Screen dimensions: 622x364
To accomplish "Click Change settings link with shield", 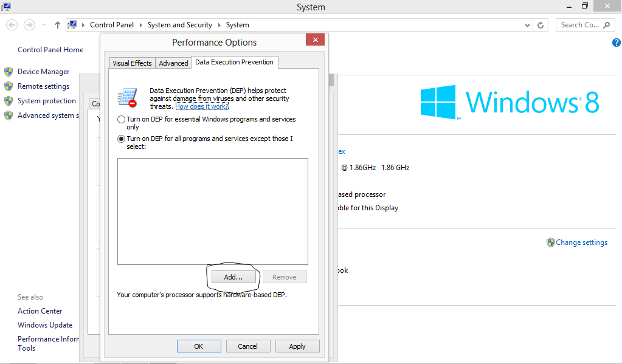I will [581, 242].
